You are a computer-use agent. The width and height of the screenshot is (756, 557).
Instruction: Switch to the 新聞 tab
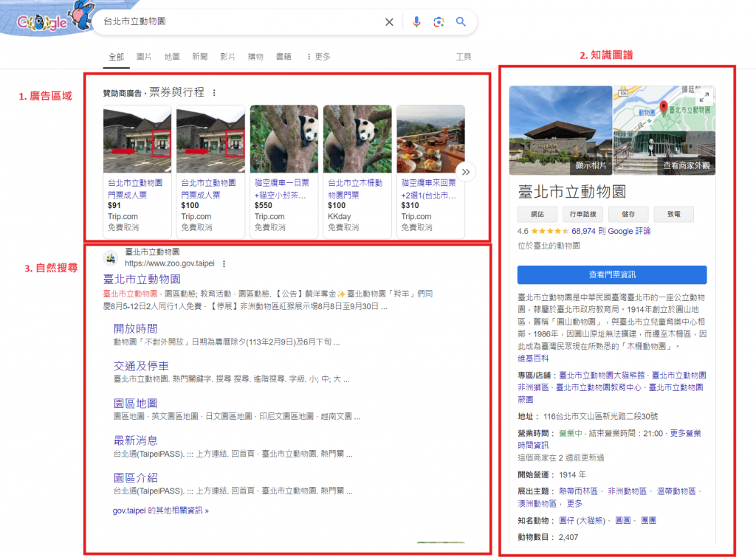199,57
